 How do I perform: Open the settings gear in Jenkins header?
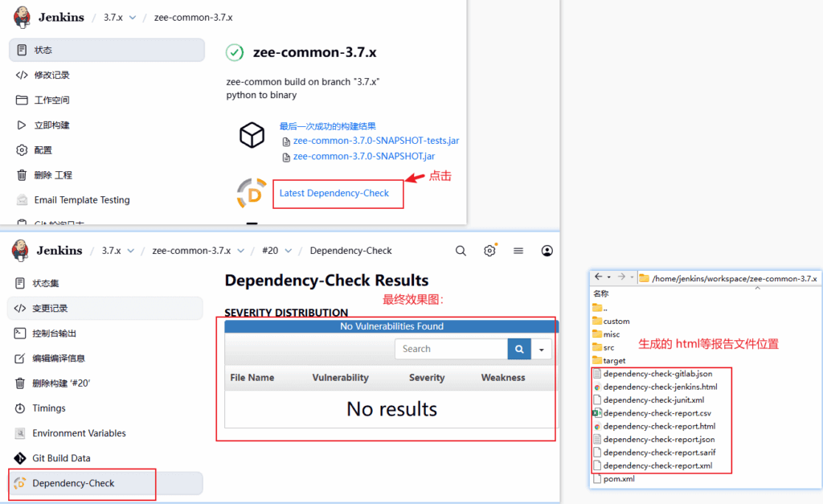489,251
